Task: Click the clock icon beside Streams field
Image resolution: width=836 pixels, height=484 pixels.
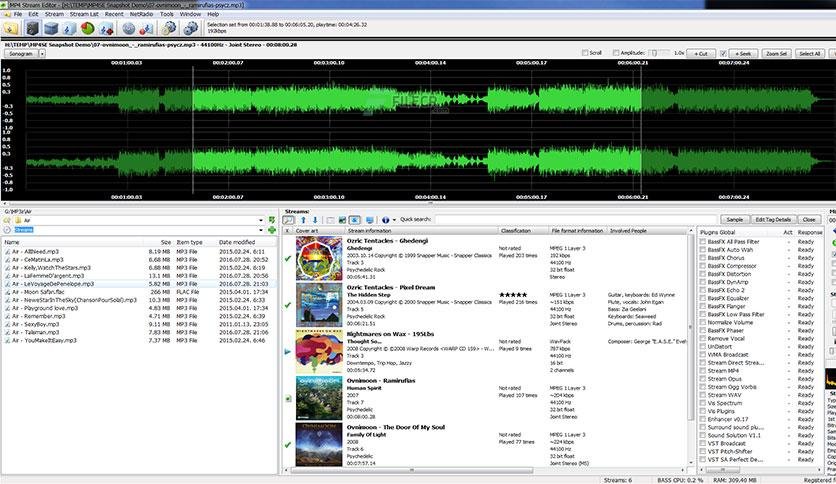Action: pos(7,230)
